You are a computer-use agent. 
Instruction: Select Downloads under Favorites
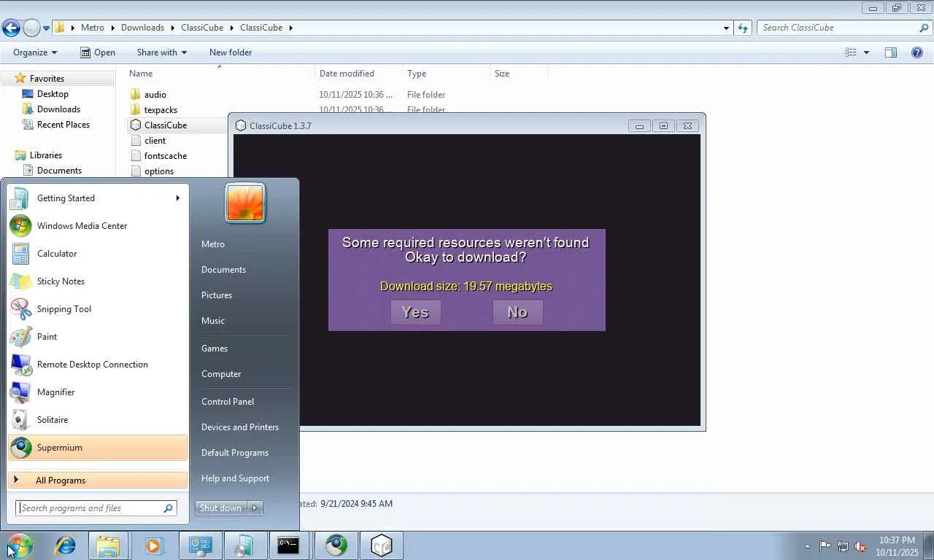[58, 109]
